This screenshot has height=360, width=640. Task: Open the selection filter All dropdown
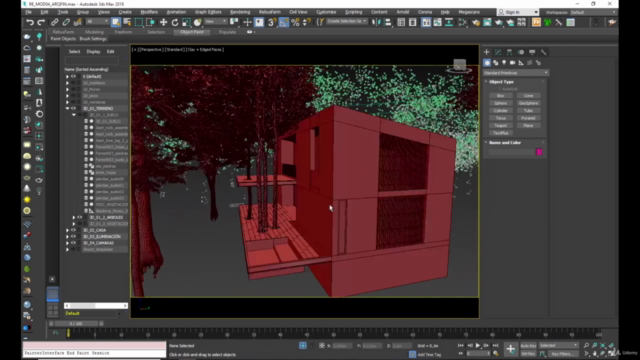97,21
